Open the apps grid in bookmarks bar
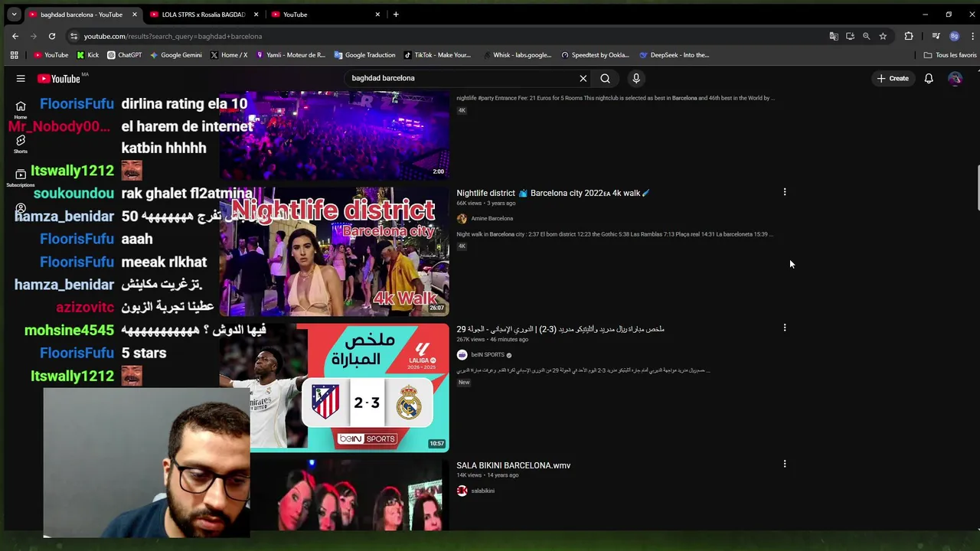980x551 pixels. click(14, 55)
